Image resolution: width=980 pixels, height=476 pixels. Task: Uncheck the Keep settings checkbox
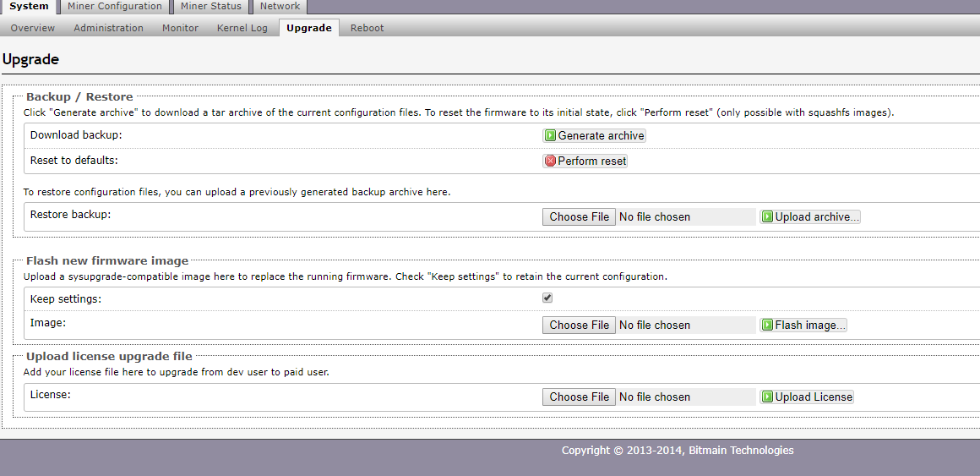(x=547, y=298)
